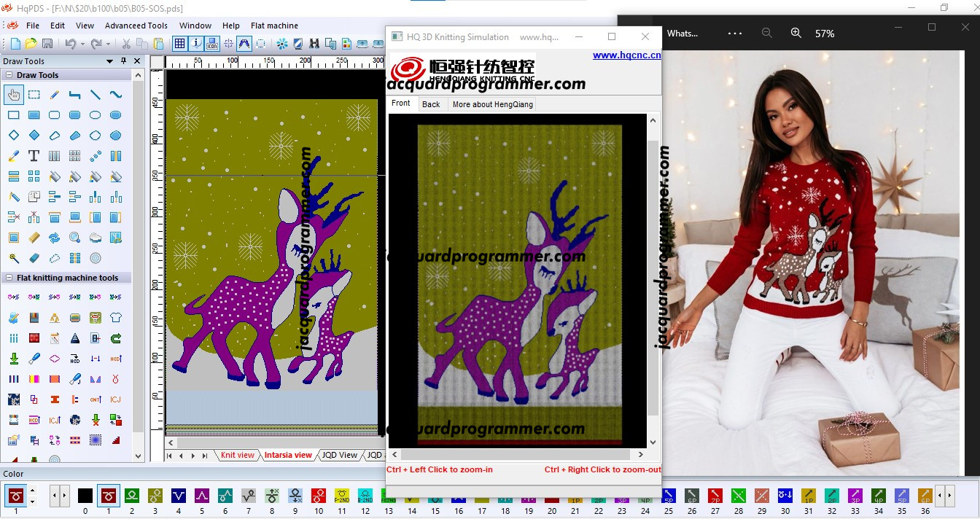Show the Back tab in 3D simulation

tap(431, 104)
